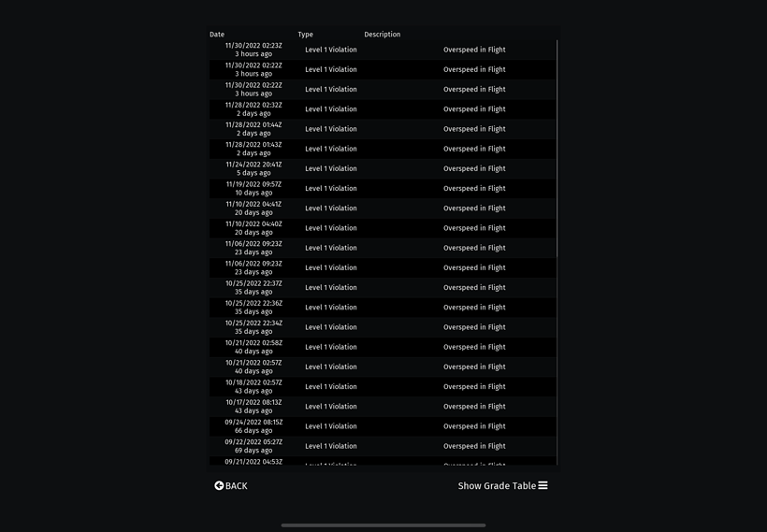Select the 10/18/2022 02:57Z violation entry
This screenshot has width=767, height=532.
(x=383, y=387)
